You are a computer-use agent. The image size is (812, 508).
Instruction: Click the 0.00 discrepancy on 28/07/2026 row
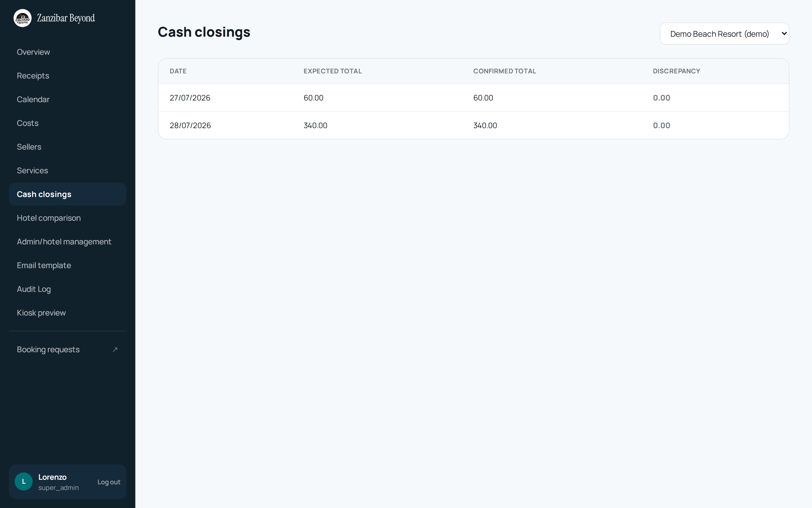point(661,125)
